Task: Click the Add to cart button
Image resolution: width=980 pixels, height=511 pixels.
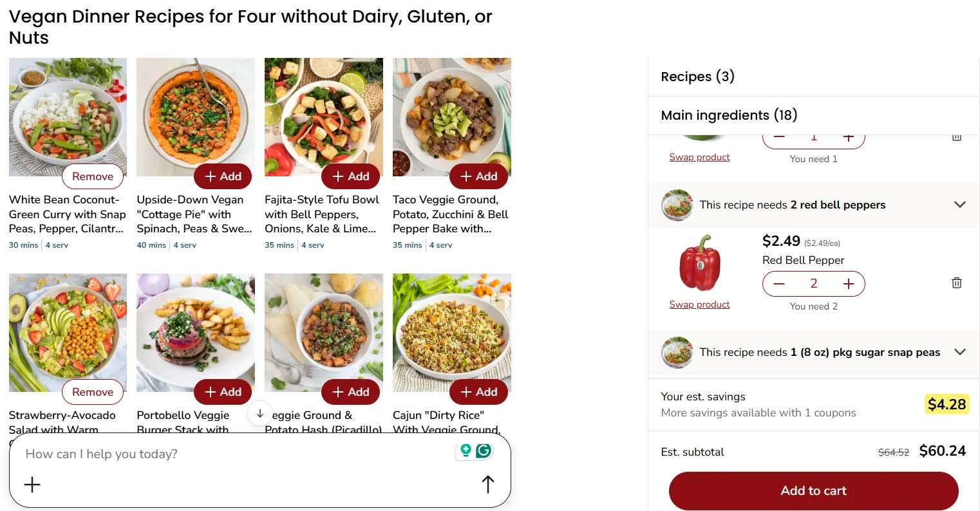Action: point(813,490)
